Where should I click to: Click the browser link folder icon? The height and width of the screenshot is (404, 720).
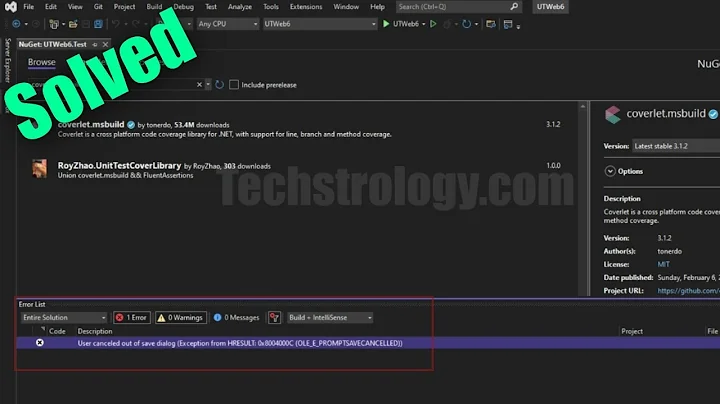coord(490,24)
